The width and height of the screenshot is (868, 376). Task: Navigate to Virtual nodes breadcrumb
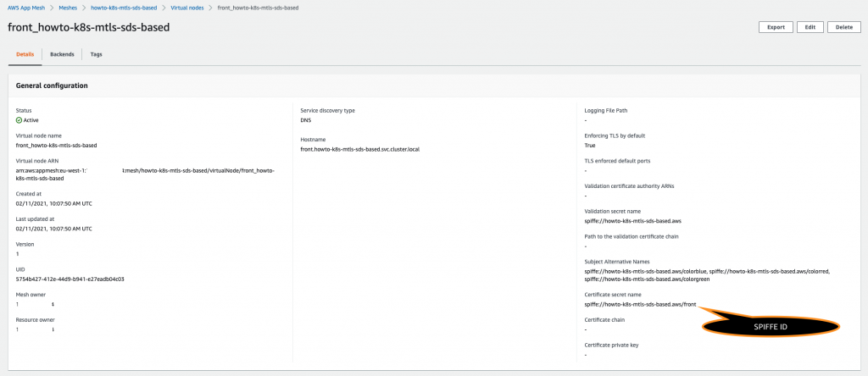186,8
